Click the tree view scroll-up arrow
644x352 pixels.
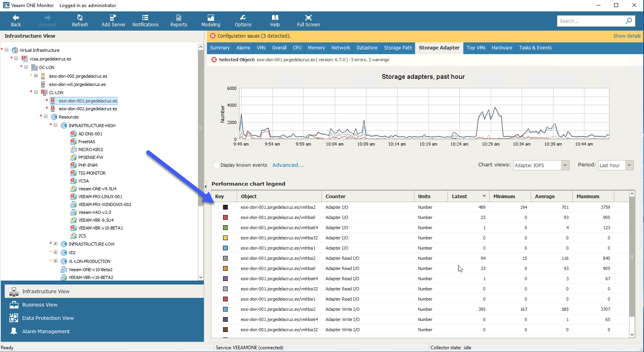[201, 47]
